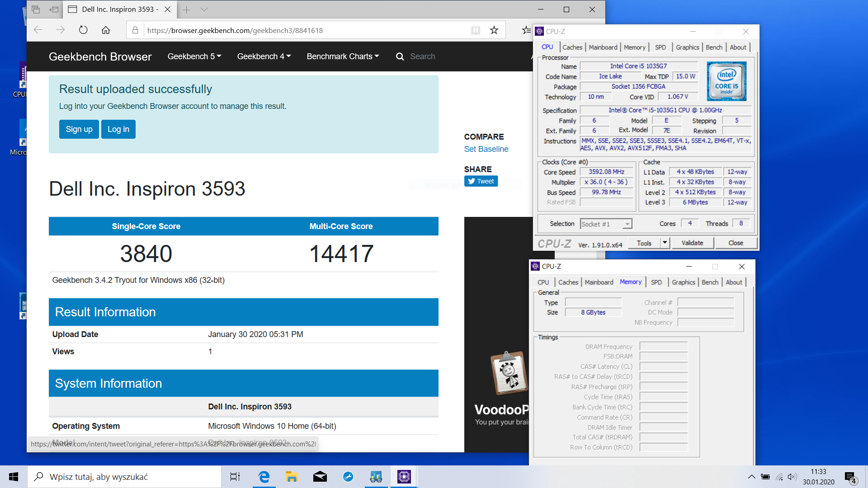Open Memory tab in top CPU-Z window

point(635,47)
